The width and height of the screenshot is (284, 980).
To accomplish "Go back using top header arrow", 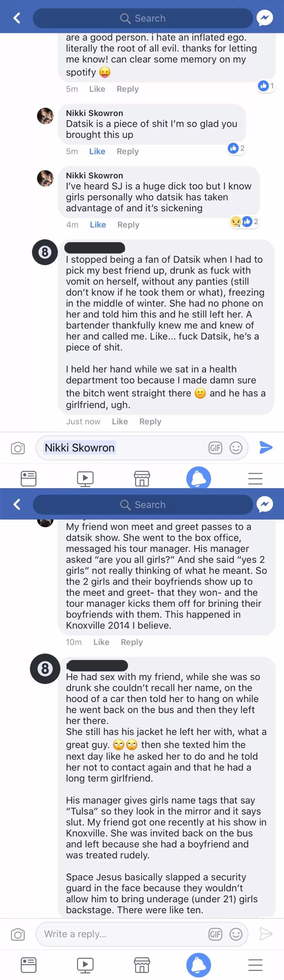I will tap(17, 18).
